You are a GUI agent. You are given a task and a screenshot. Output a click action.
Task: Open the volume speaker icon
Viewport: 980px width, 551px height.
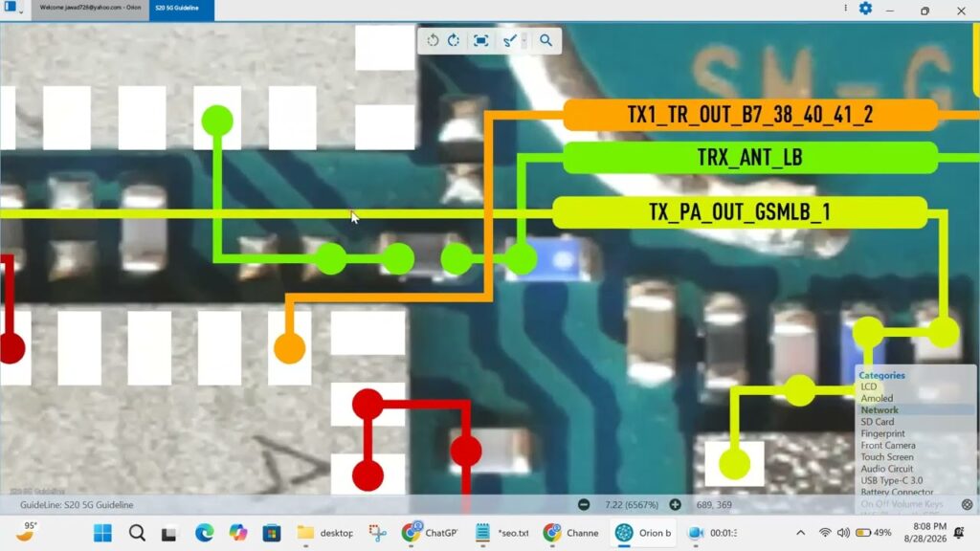point(843,533)
